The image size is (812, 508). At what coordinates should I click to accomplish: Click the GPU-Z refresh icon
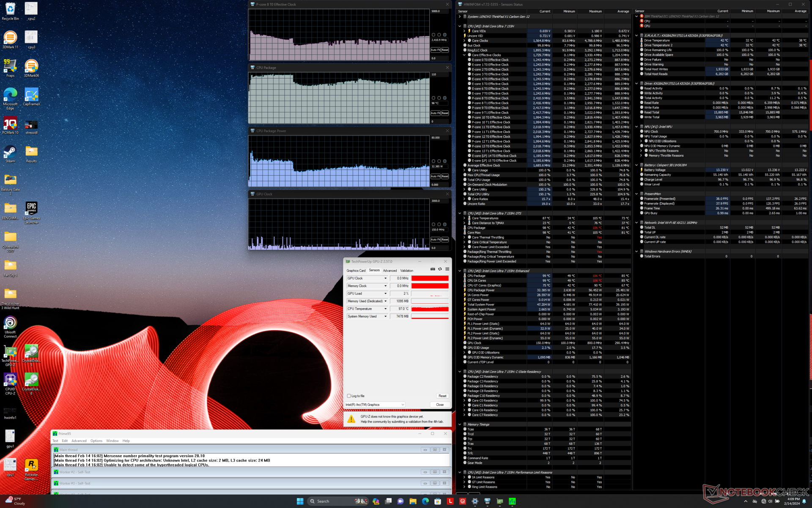440,269
